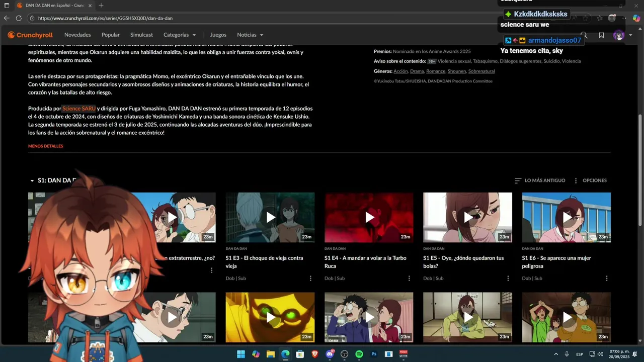Play episode S1 E3 from its thumbnail

[270, 217]
